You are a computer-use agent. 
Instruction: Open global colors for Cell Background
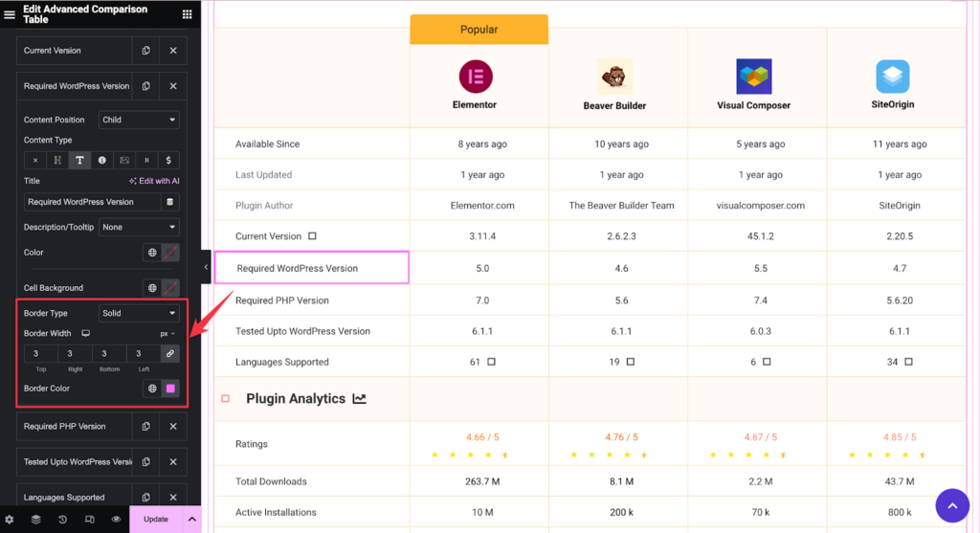coord(152,288)
